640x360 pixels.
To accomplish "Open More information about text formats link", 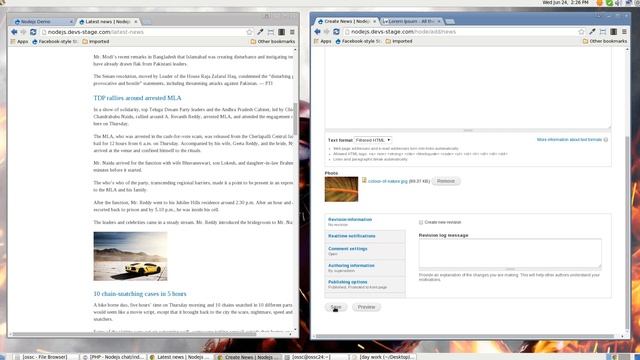I will coord(569,140).
